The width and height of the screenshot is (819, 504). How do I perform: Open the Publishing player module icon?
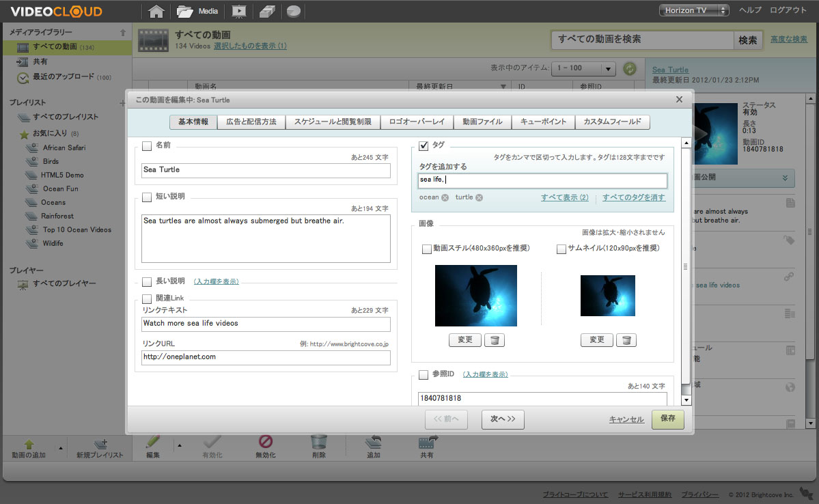[x=238, y=11]
